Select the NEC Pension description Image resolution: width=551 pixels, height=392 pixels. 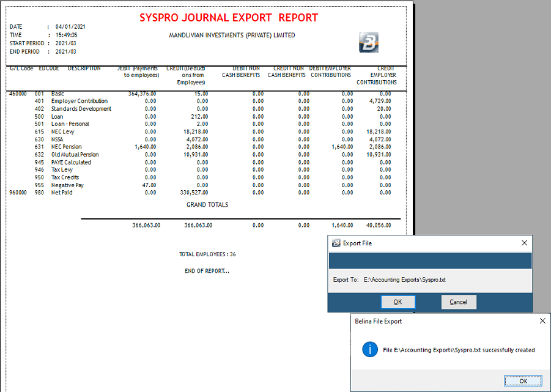pyautogui.click(x=67, y=147)
